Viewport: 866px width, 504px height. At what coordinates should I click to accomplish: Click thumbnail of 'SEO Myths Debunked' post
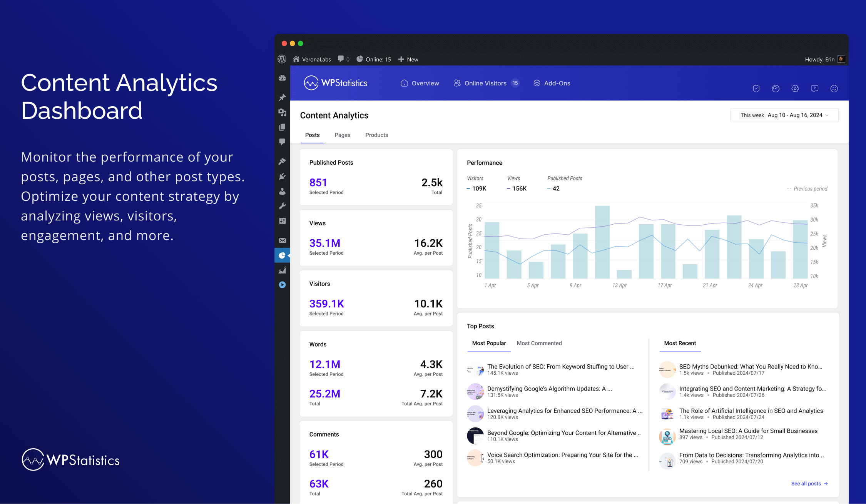[667, 370]
